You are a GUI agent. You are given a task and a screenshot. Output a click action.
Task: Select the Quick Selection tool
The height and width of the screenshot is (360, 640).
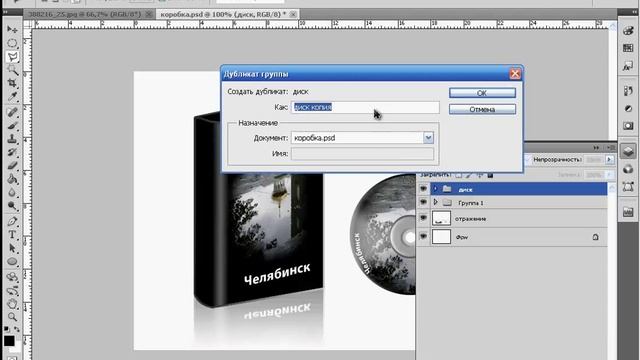[x=12, y=70]
